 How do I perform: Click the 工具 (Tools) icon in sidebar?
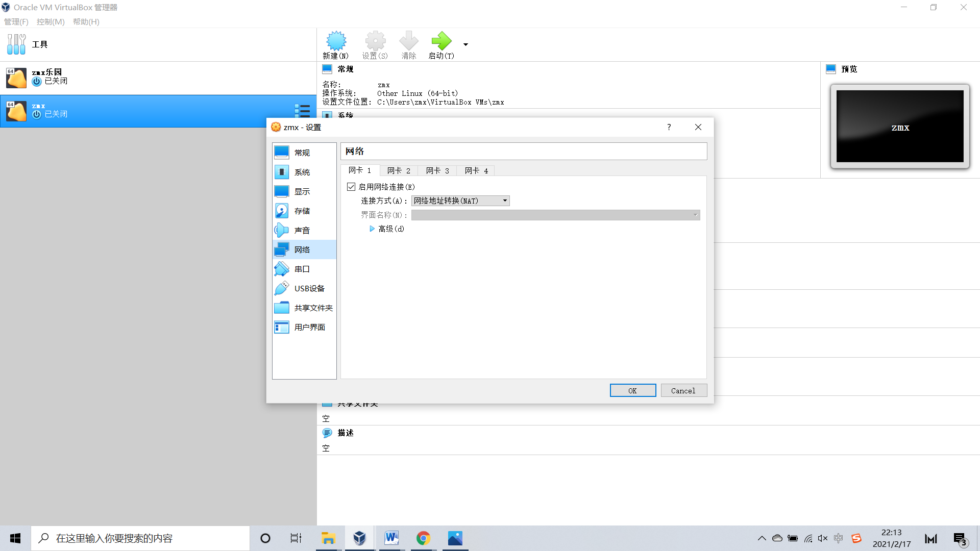click(x=16, y=44)
